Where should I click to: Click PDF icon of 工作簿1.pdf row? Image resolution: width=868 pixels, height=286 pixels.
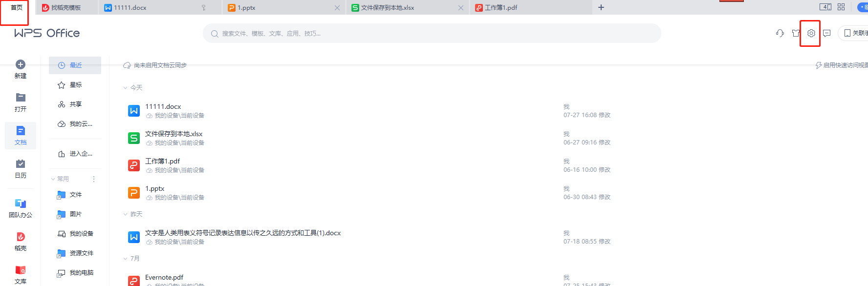[x=134, y=165]
